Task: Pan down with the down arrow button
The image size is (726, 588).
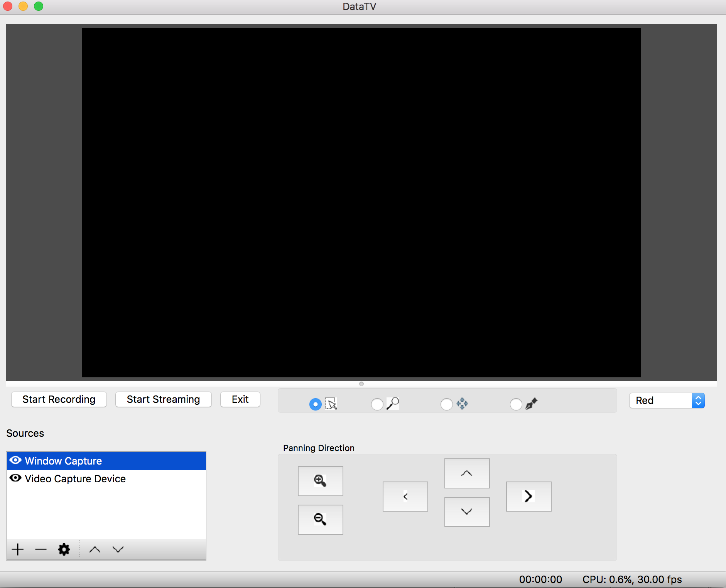Action: 467,512
